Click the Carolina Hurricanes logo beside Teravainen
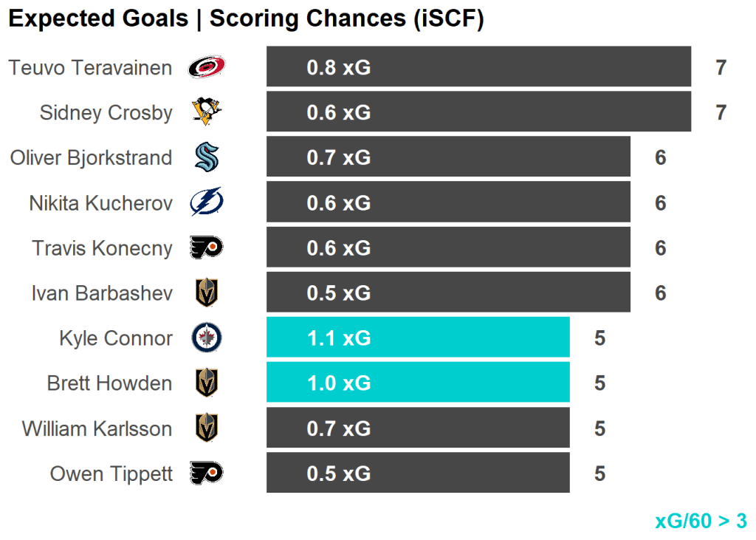Image resolution: width=756 pixels, height=540 pixels. point(207,68)
